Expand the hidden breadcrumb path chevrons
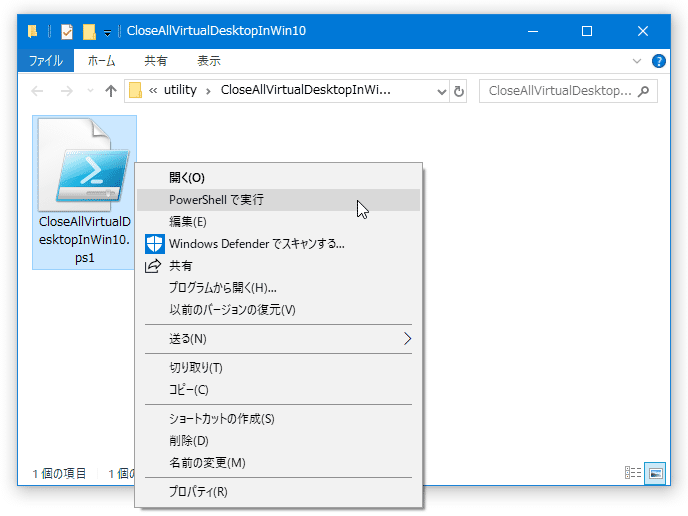Viewport: 688px width, 516px height. [153, 91]
